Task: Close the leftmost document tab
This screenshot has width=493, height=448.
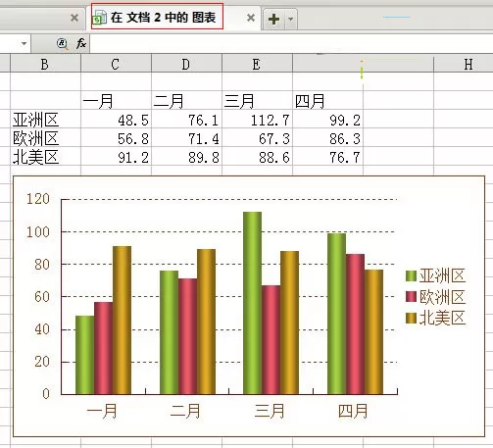Action: pyautogui.click(x=74, y=18)
